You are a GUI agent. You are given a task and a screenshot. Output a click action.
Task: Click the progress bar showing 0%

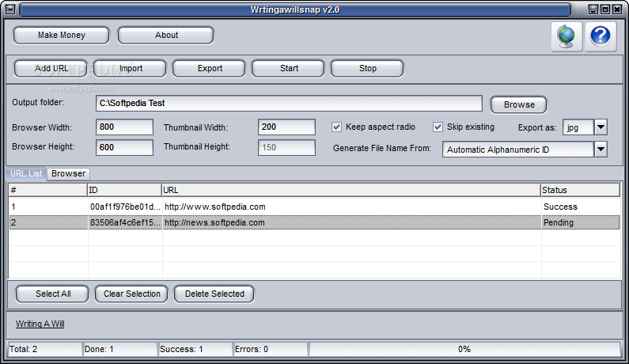pyautogui.click(x=464, y=349)
